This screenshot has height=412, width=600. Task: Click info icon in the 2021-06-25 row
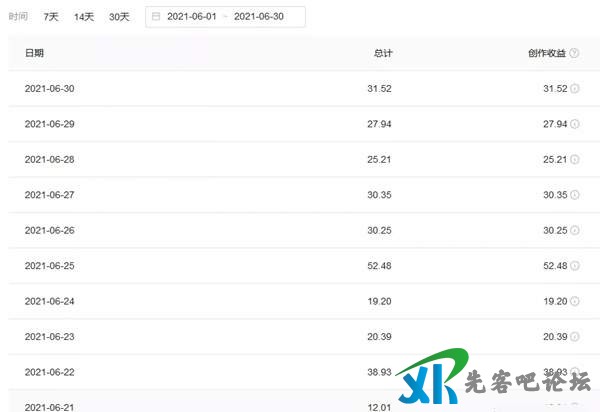575,265
